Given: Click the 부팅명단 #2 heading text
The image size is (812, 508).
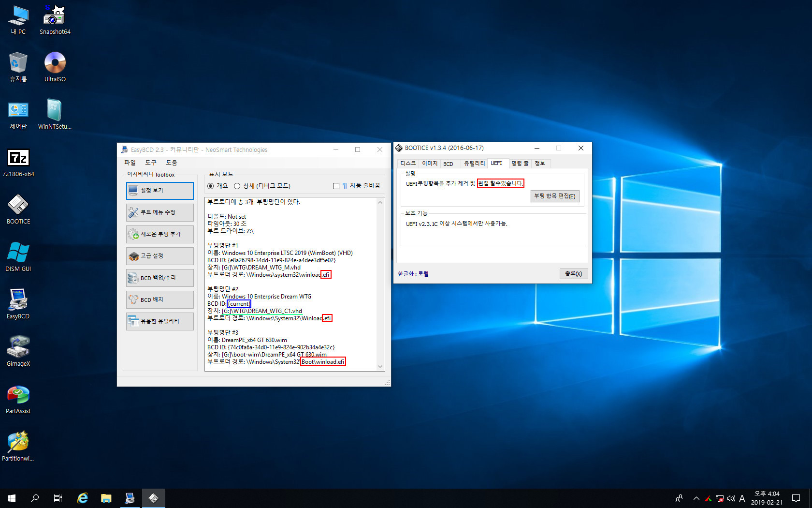Looking at the screenshot, I should 223,289.
